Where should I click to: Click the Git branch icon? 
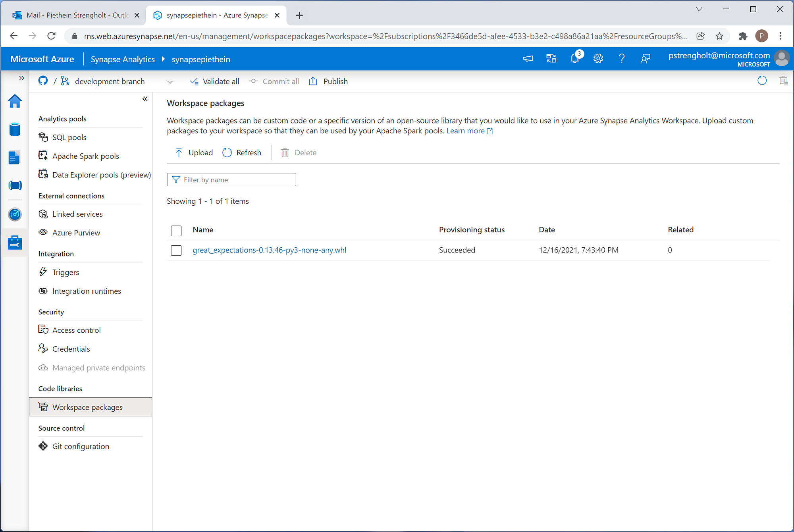tap(65, 81)
